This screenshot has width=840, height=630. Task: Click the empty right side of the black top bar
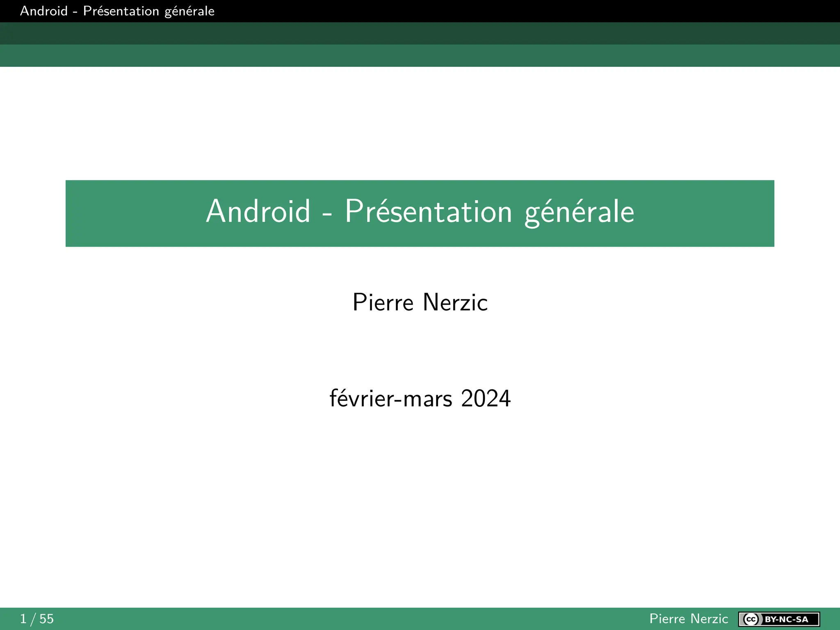[615, 11]
